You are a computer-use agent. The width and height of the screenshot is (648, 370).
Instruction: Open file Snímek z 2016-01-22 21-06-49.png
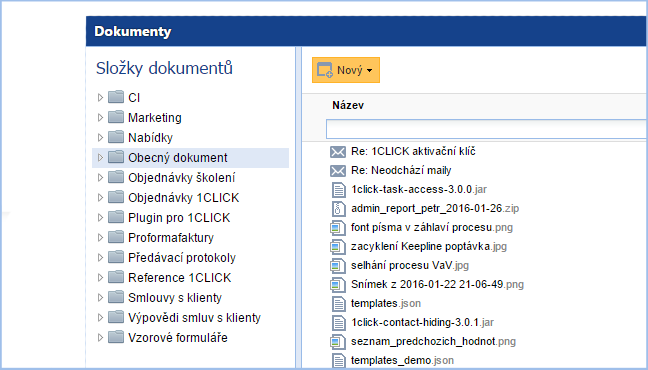pyautogui.click(x=437, y=284)
